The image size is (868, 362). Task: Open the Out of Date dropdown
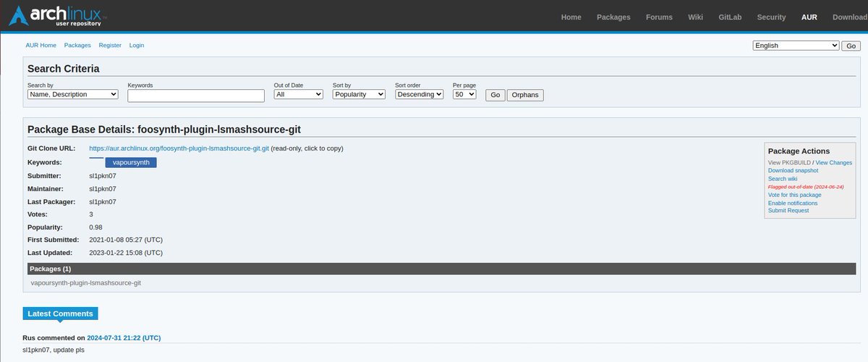pos(299,94)
